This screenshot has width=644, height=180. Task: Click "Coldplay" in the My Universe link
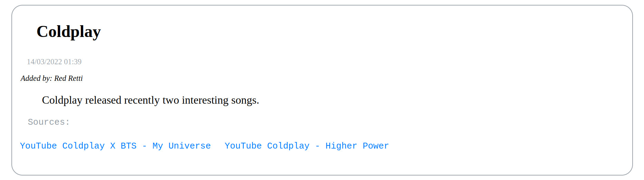pyautogui.click(x=84, y=146)
